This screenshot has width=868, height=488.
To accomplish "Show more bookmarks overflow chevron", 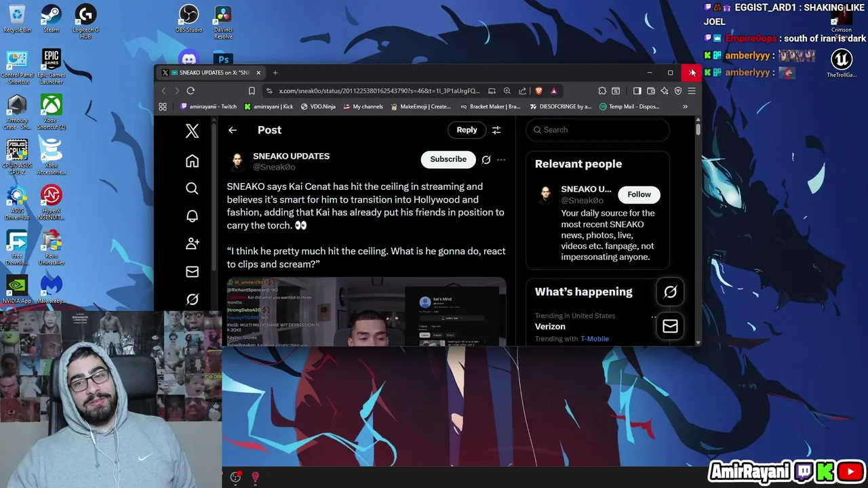I will pyautogui.click(x=685, y=106).
